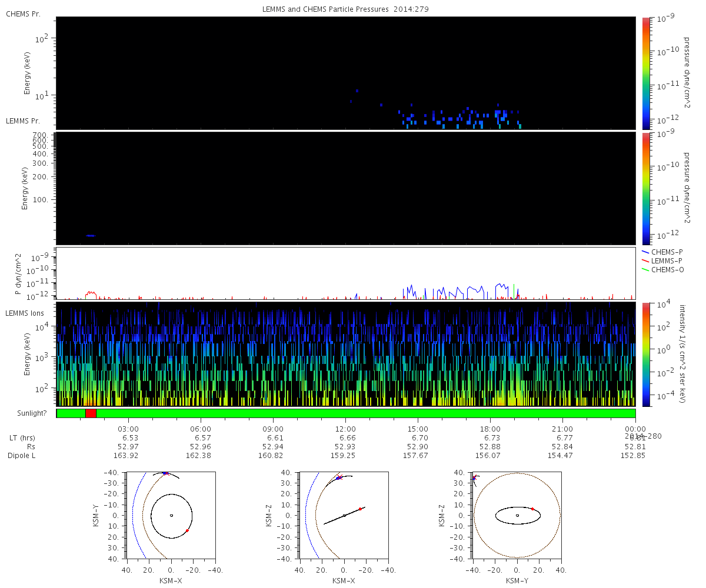Click the CHEMS pressure colorbar at top right

pyautogui.click(x=646, y=73)
